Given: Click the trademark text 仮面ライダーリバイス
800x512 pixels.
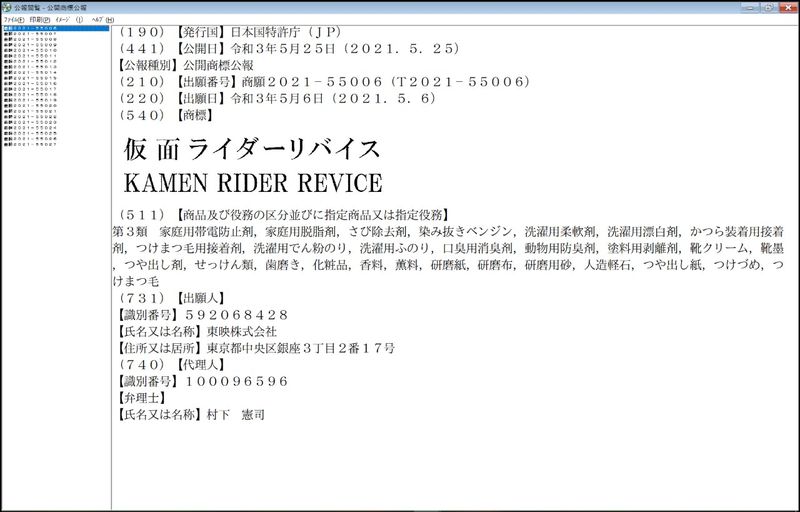Looking at the screenshot, I should (x=252, y=149).
